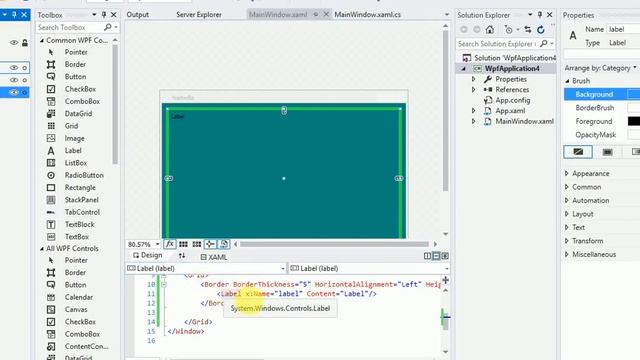The image size is (640, 360).
Task: Collapse Common WPF Controls group
Action: click(42, 40)
